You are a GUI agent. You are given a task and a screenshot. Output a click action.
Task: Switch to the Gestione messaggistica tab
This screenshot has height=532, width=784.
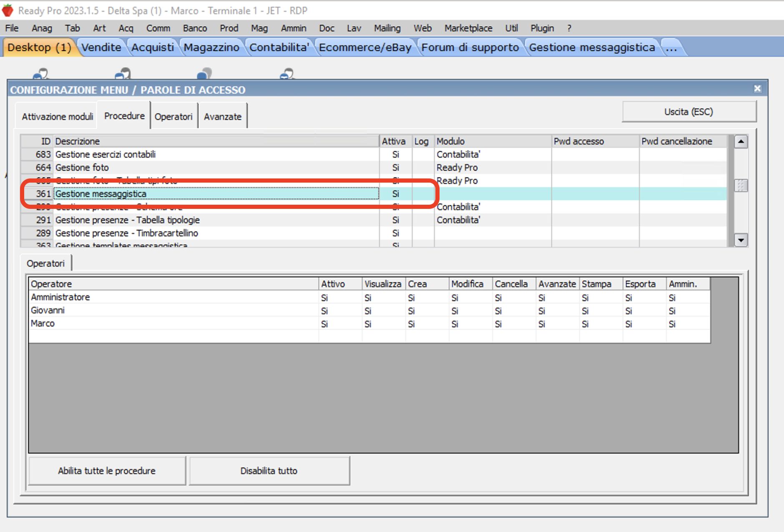click(592, 48)
